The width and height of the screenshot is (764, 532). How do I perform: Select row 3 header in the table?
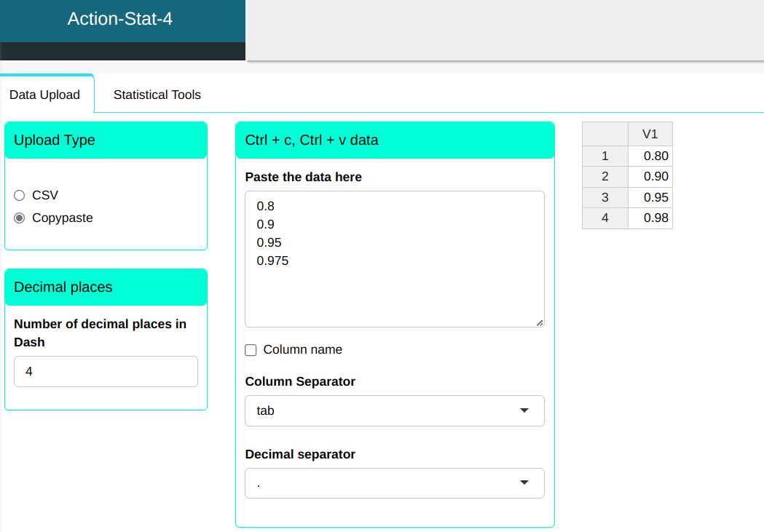(x=604, y=197)
